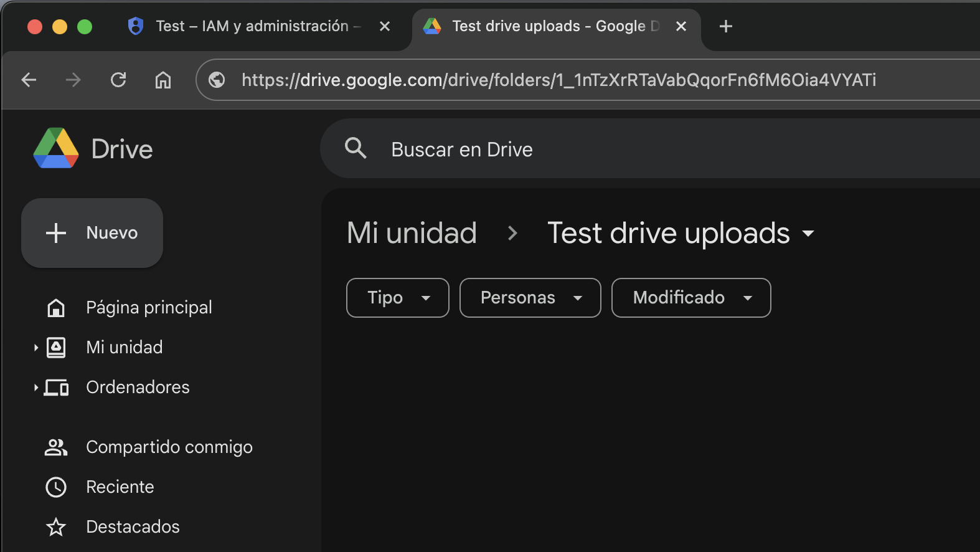Open Compartido conmigo from the sidebar
Image resolution: width=980 pixels, height=552 pixels.
[169, 447]
